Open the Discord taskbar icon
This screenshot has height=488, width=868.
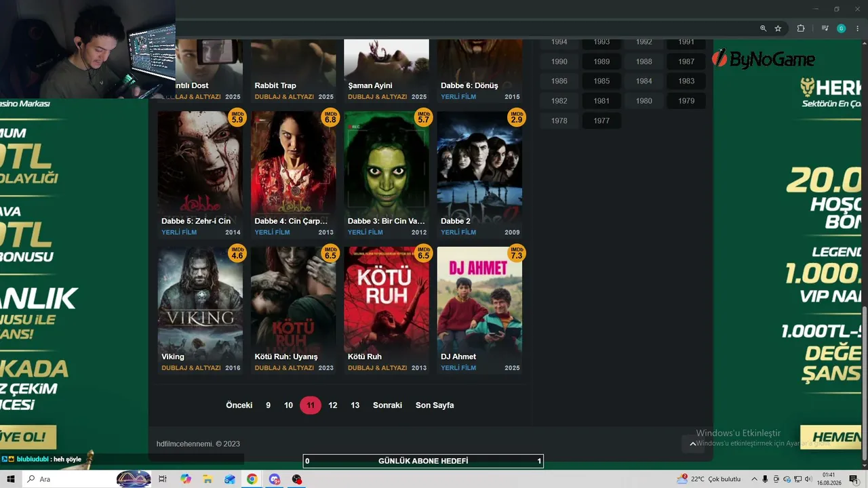(x=274, y=479)
